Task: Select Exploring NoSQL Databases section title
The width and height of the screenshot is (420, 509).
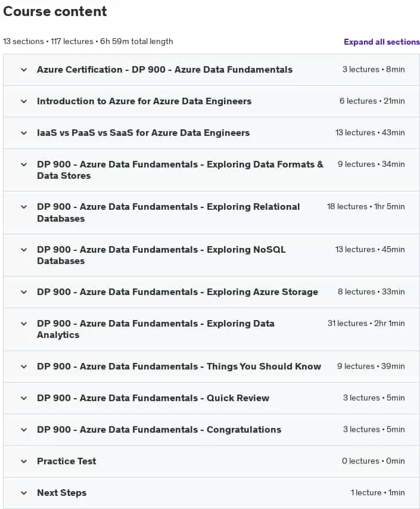Action: click(x=161, y=255)
